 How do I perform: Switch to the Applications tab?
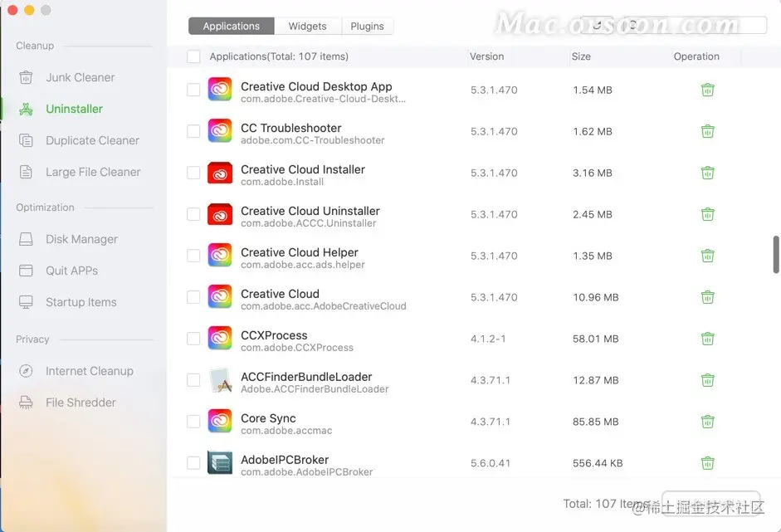tap(231, 26)
